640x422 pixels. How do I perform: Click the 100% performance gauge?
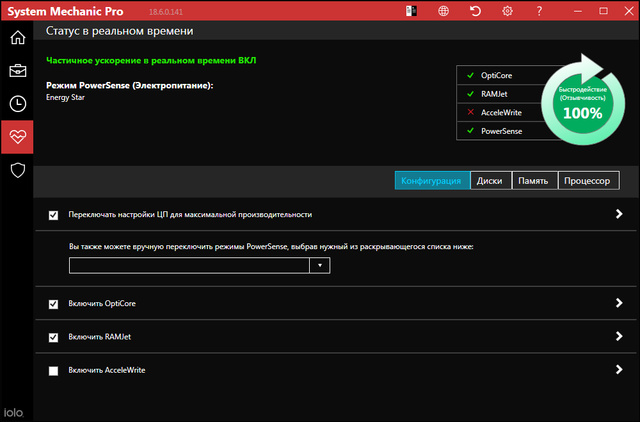pyautogui.click(x=581, y=106)
